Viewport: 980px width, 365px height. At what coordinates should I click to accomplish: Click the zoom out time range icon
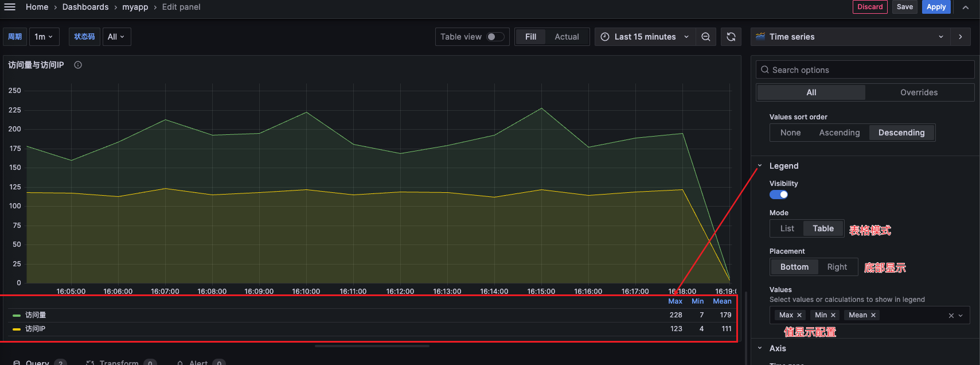pos(706,37)
